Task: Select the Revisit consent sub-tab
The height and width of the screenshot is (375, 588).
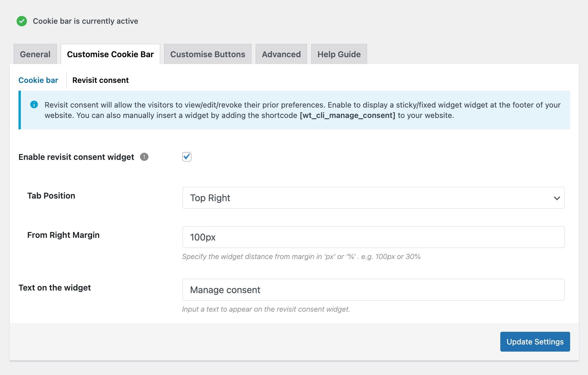Action: (100, 80)
